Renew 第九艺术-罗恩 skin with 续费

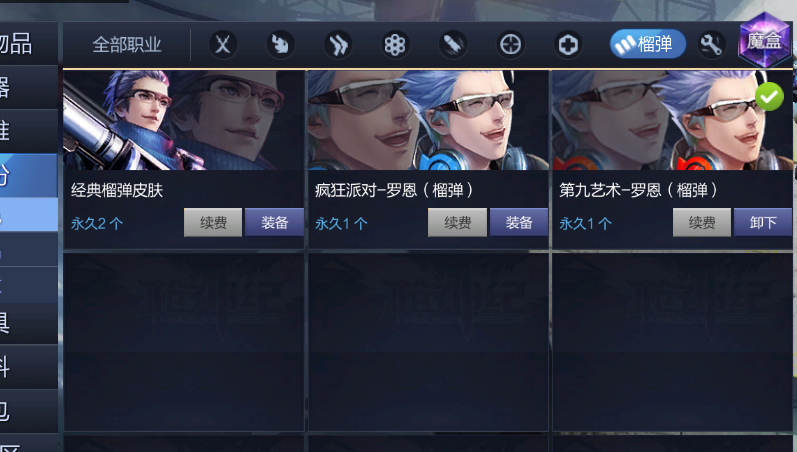tap(702, 222)
